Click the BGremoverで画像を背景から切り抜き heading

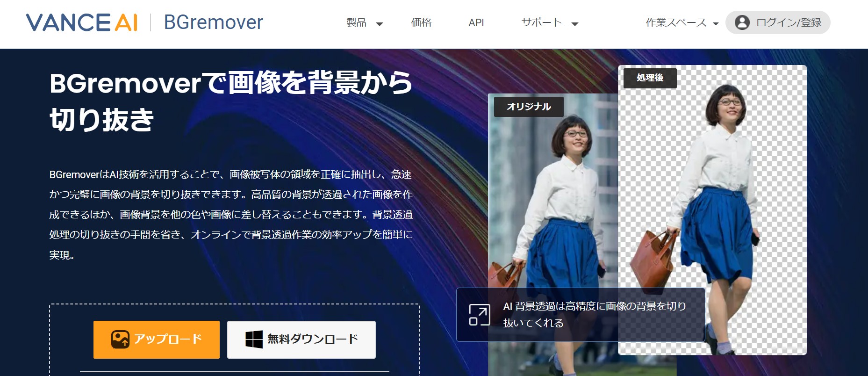click(231, 101)
